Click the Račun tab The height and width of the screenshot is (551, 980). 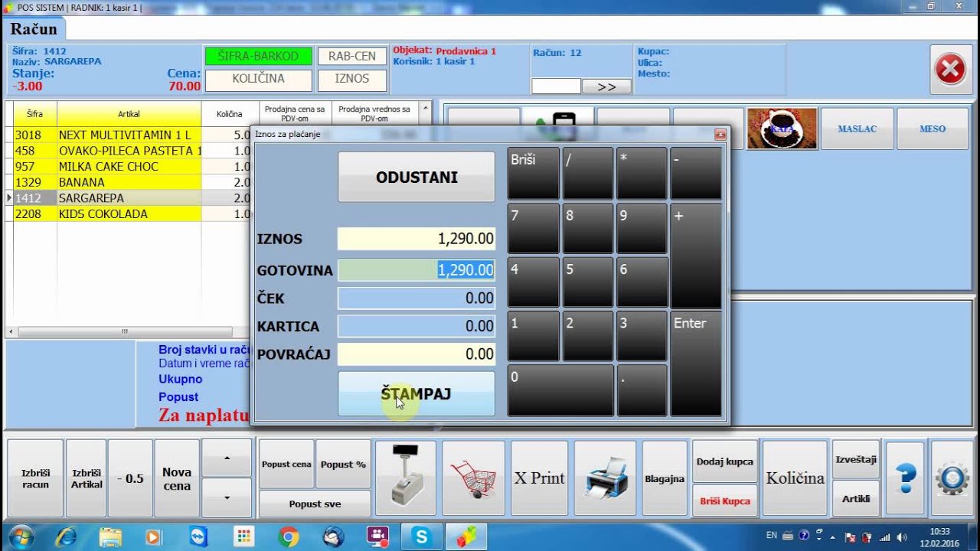(x=34, y=29)
